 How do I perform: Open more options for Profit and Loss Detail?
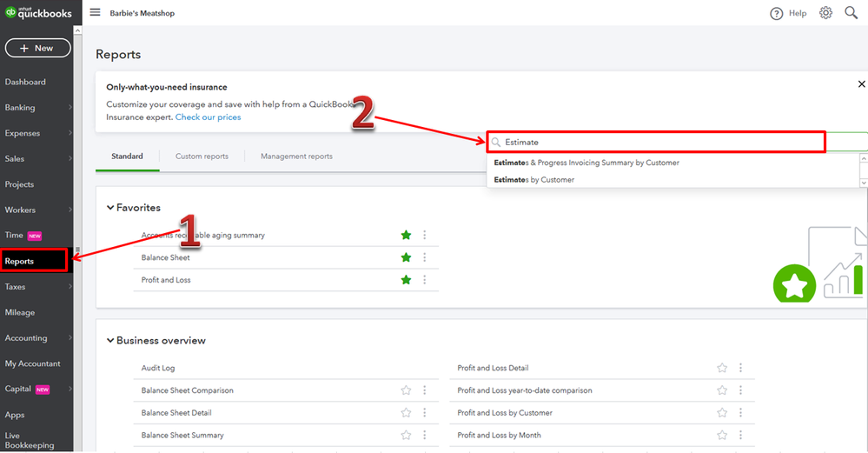point(740,368)
